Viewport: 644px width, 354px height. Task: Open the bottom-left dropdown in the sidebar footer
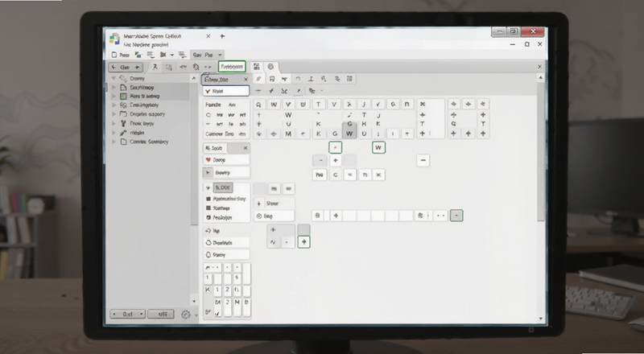pos(128,314)
